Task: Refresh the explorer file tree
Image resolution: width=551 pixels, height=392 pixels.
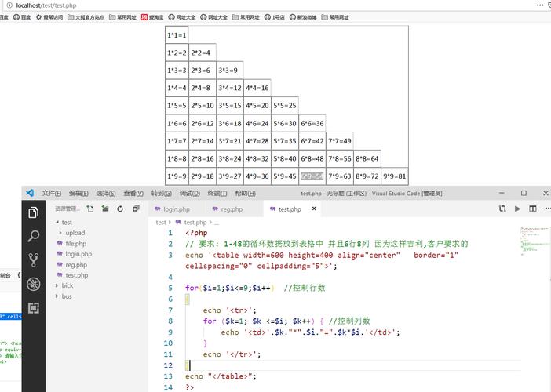Action: tap(120, 209)
